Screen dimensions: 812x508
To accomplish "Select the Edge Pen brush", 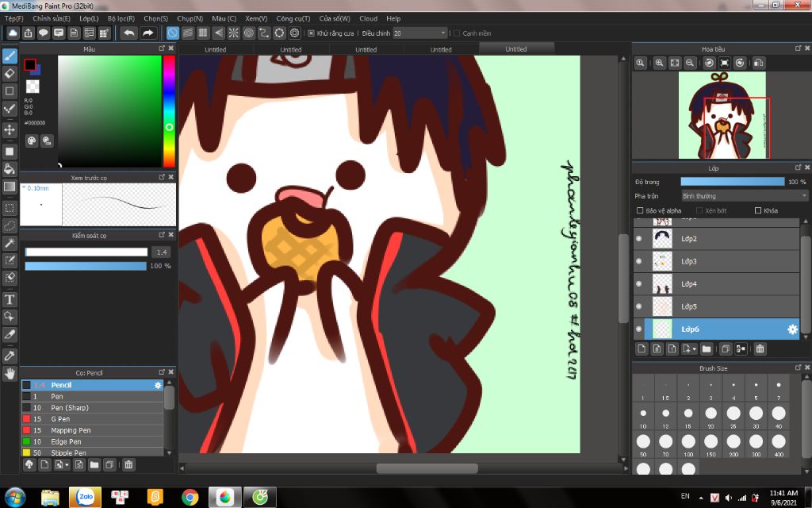I will (x=92, y=441).
